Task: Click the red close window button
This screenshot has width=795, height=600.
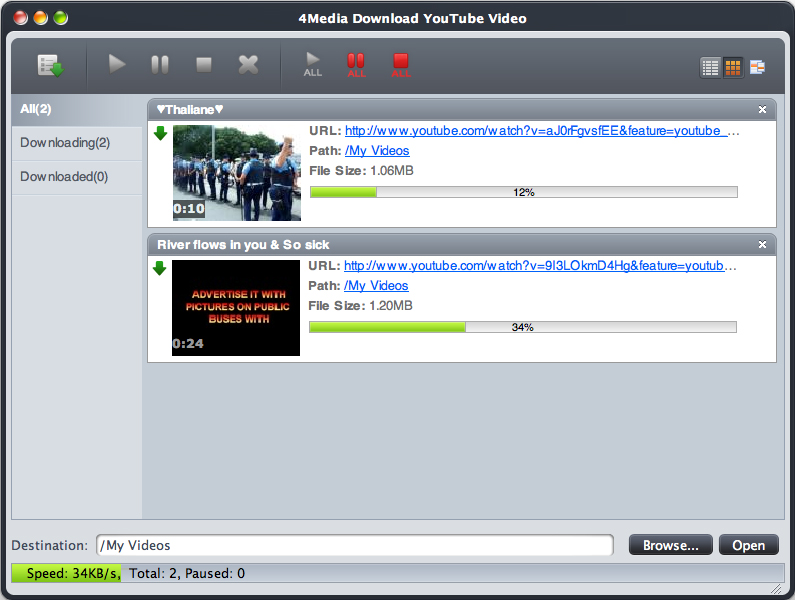Action: (x=20, y=18)
